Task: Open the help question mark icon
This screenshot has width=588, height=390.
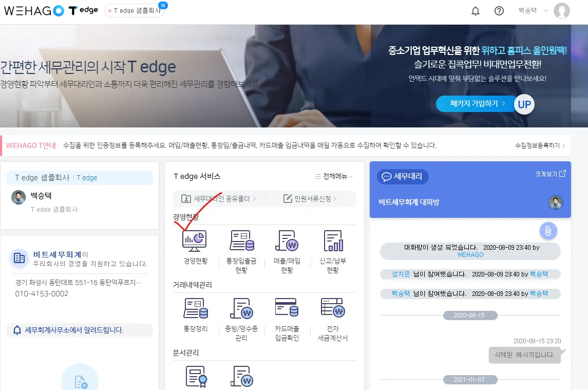Action: point(499,11)
